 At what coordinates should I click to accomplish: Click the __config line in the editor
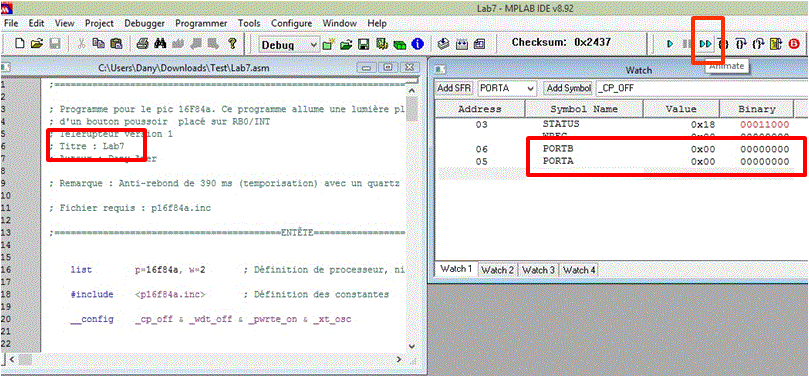[211, 319]
